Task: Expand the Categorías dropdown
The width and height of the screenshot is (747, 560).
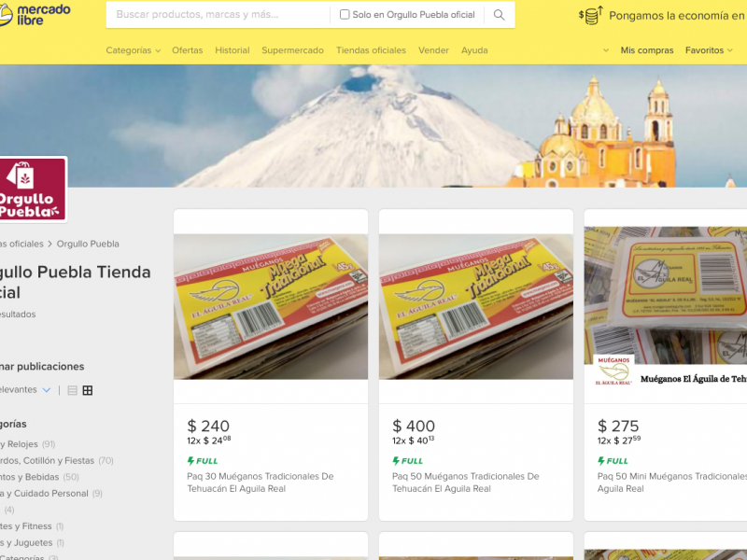Action: (x=133, y=50)
